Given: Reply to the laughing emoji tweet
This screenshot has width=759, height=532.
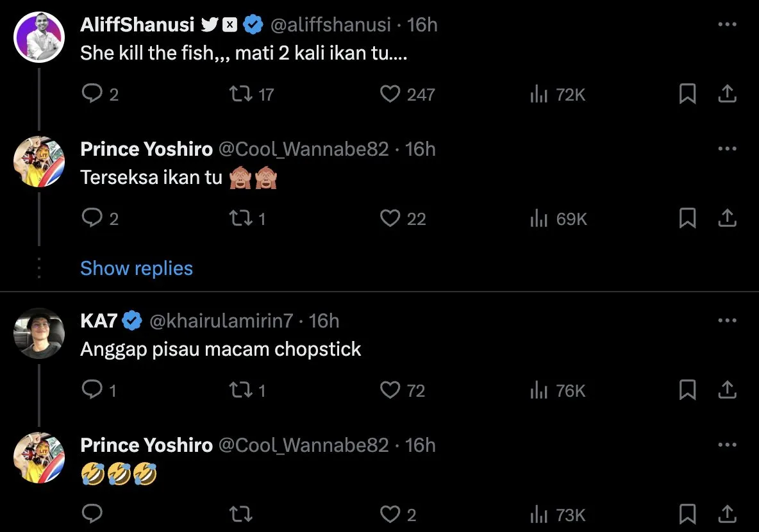Looking at the screenshot, I should click(x=92, y=514).
